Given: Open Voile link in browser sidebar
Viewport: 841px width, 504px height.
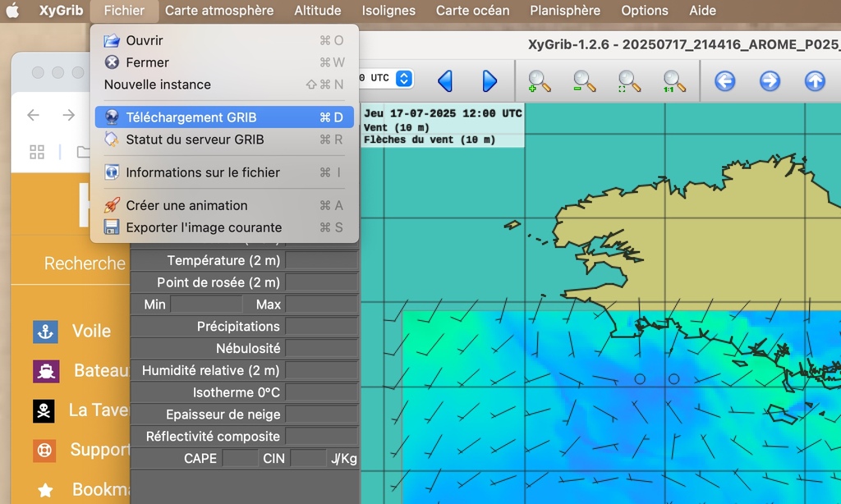Looking at the screenshot, I should click(x=92, y=331).
